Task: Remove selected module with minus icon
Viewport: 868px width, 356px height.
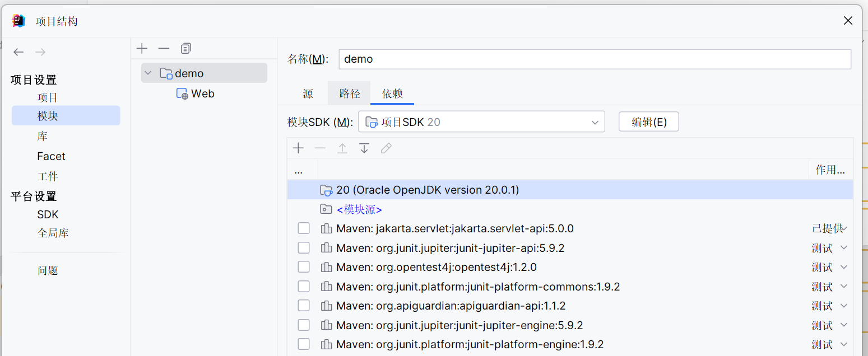Action: [x=164, y=49]
